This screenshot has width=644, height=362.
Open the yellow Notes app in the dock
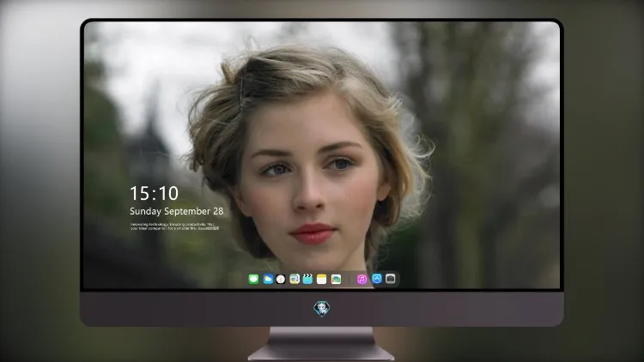tap(322, 279)
